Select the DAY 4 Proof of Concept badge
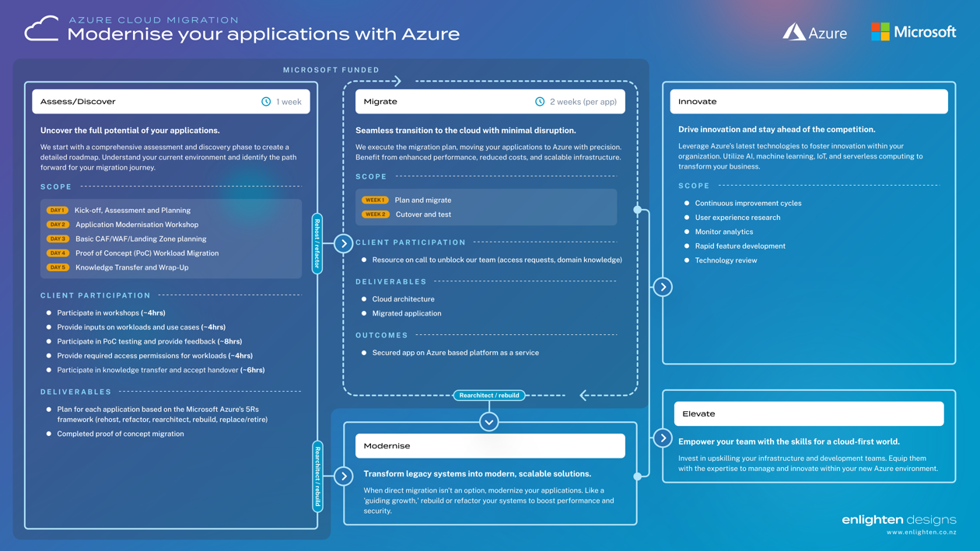The width and height of the screenshot is (980, 551). [x=57, y=253]
